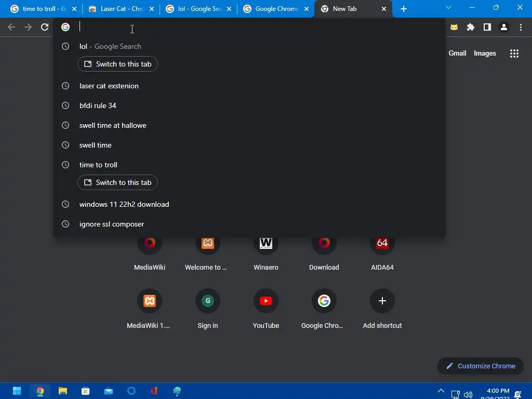Viewport: 532px width, 399px height.
Task: Select the 'time to troll' suggestion
Action: tap(249, 165)
